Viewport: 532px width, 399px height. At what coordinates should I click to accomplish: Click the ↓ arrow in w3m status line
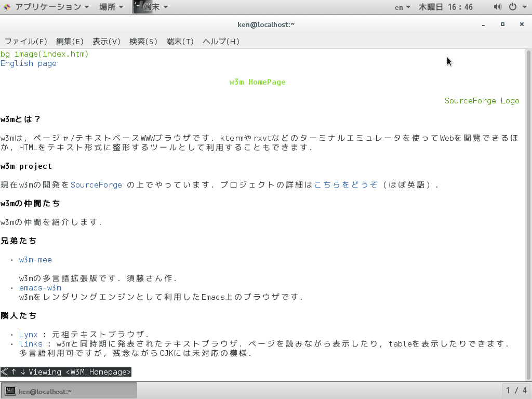23,372
